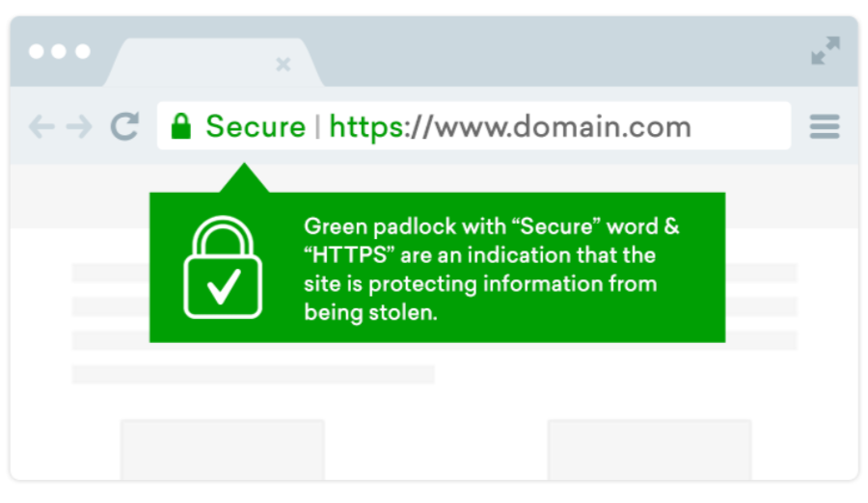
Task: Click the green "Secure" label
Action: coord(256,126)
